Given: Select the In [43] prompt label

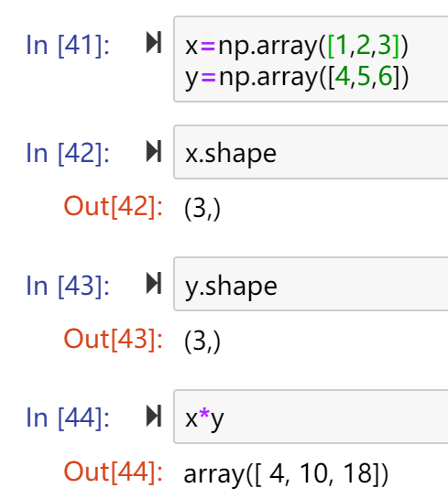Looking at the screenshot, I should pos(68,286).
